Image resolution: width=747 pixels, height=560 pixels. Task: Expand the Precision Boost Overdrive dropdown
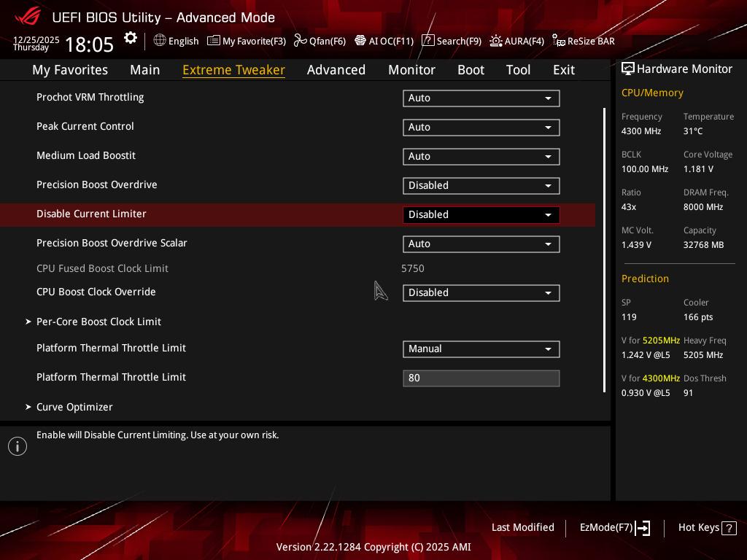tap(481, 186)
